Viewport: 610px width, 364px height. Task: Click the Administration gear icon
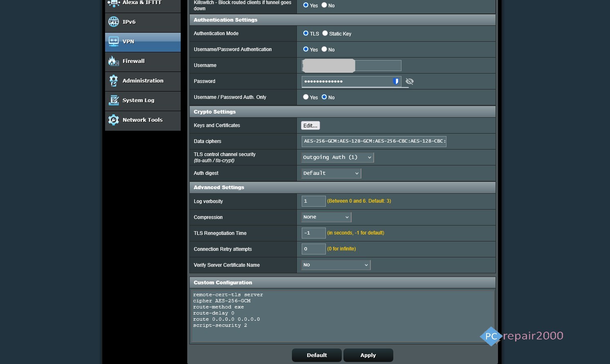coord(114,81)
